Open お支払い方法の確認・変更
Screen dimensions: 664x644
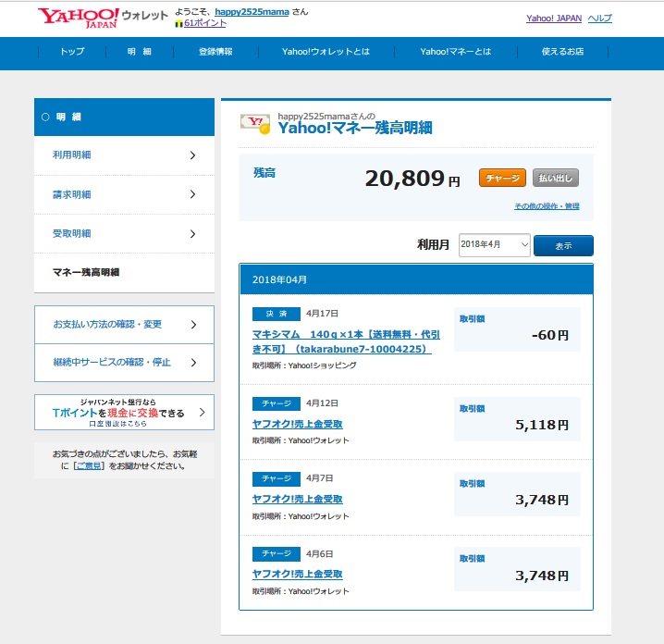124,325
